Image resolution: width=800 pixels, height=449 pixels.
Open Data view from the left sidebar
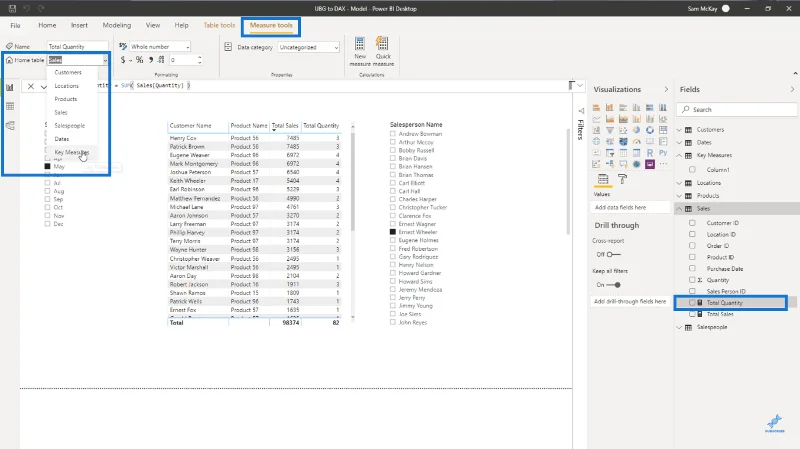(x=10, y=106)
